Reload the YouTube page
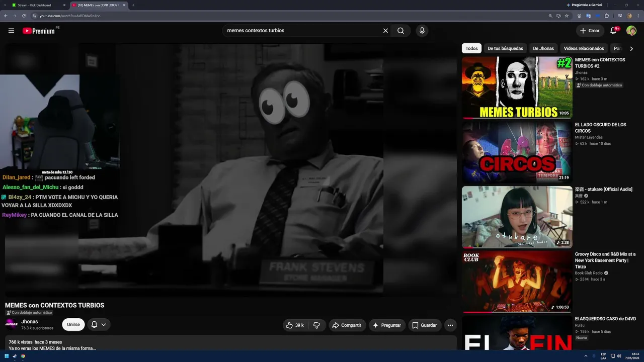The width and height of the screenshot is (644, 362). (x=24, y=16)
